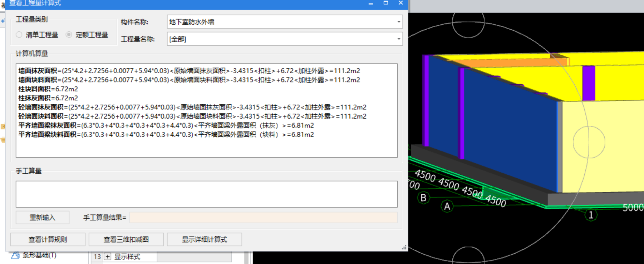The width and height of the screenshot is (644, 264).
Task: Click axis marker A in 3D view
Action: [x=447, y=206]
